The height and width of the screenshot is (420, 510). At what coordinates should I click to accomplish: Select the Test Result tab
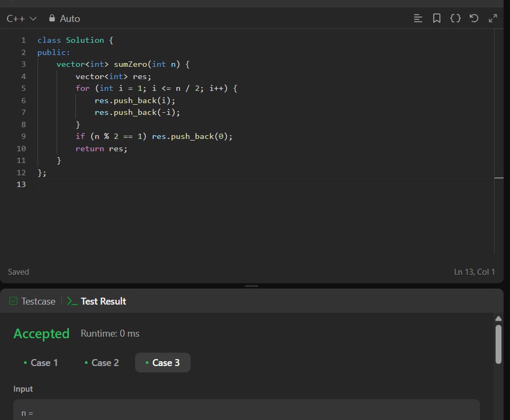point(97,301)
